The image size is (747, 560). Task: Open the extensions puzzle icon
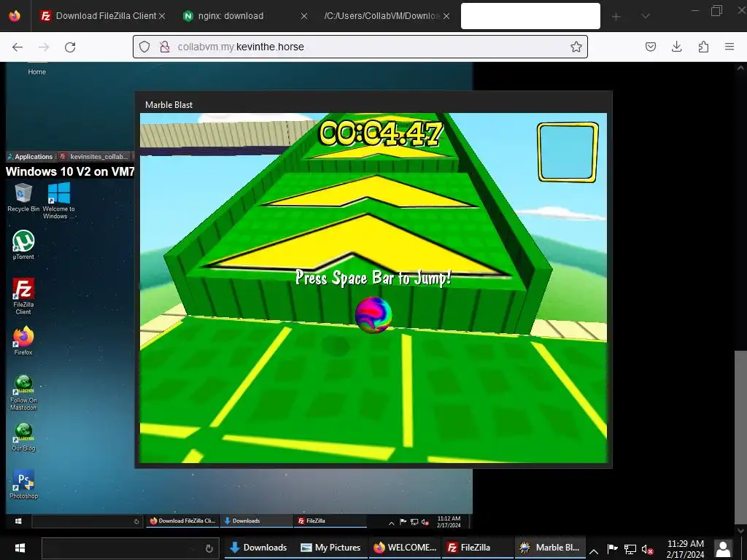point(703,47)
